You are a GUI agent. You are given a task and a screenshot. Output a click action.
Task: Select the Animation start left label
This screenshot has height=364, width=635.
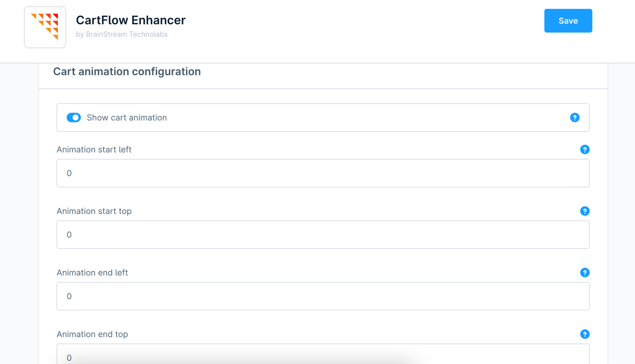pyautogui.click(x=94, y=149)
